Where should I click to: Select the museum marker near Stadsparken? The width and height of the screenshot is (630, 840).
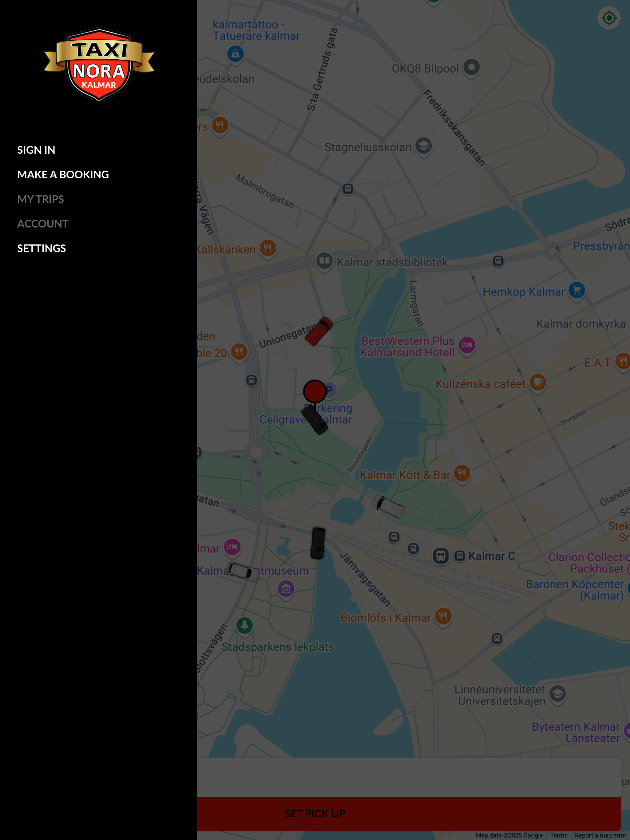(x=286, y=589)
